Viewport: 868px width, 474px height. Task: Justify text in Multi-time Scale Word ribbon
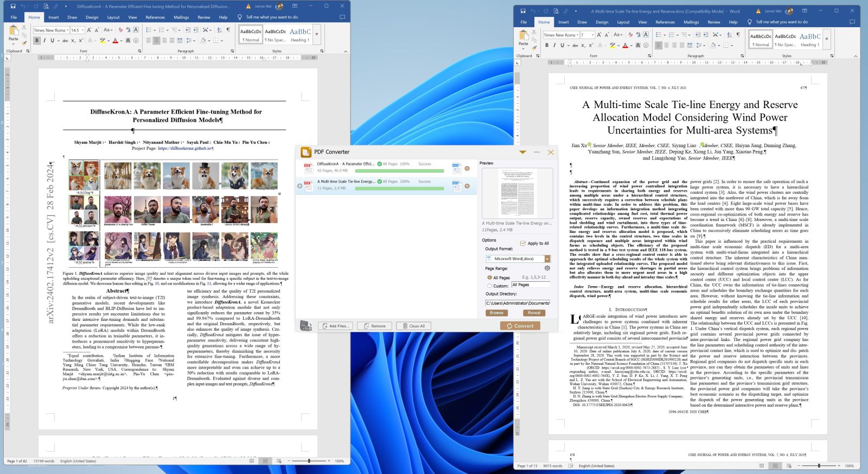click(x=682, y=45)
